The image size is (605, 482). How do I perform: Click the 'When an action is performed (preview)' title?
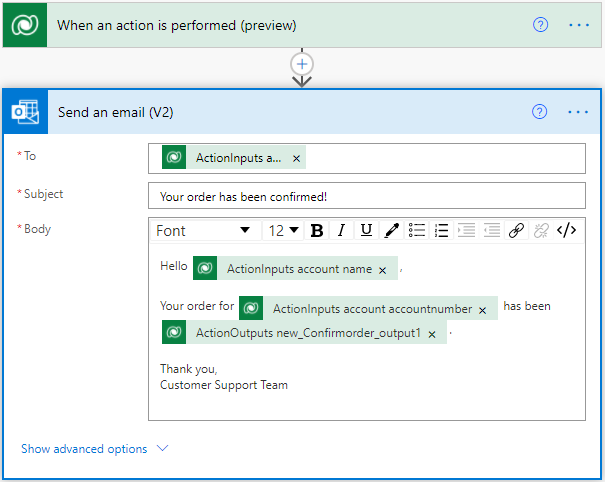(177, 25)
